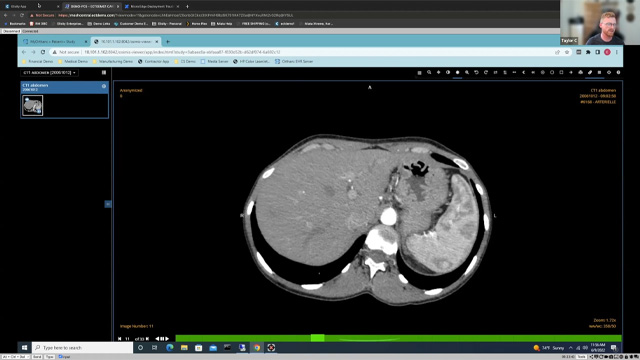Open the Media Server bookmark
Image resolution: width=640 pixels, height=360 pixels.
tap(215, 62)
